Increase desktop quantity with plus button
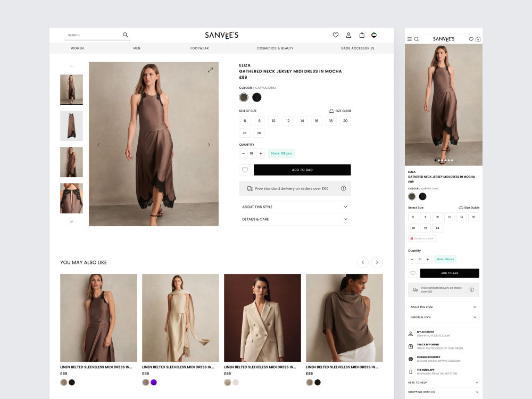The width and height of the screenshot is (532, 399). coord(261,153)
